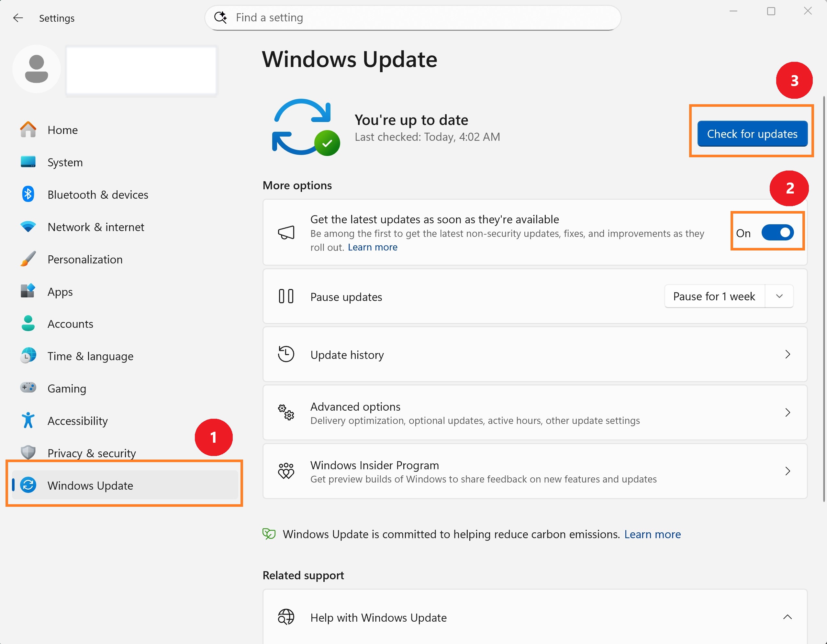Click the megaphone icon for latest updates

tap(286, 233)
